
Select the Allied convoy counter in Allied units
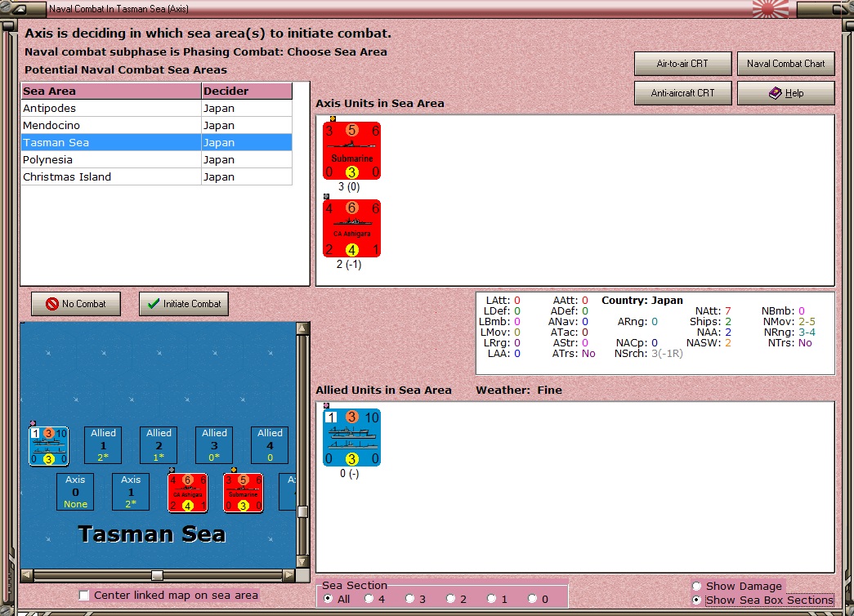[352, 437]
